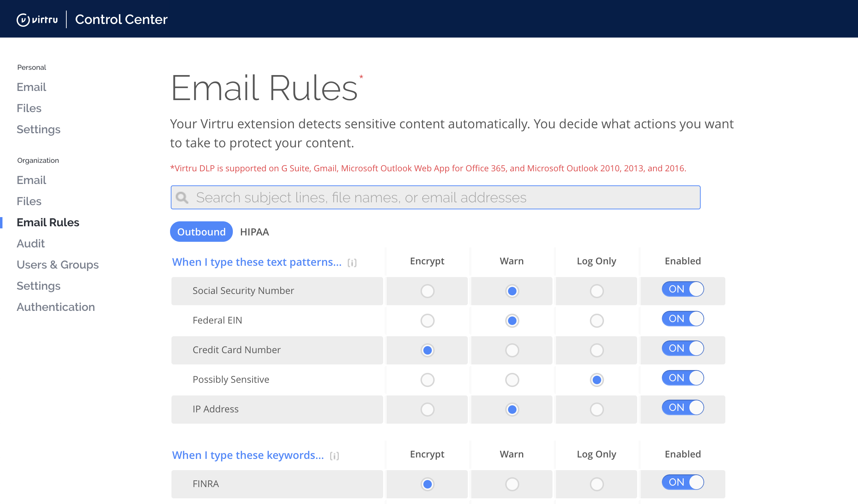Screen dimensions: 858x504
Task: Open Organization Settings in sidebar
Action: [x=38, y=286]
